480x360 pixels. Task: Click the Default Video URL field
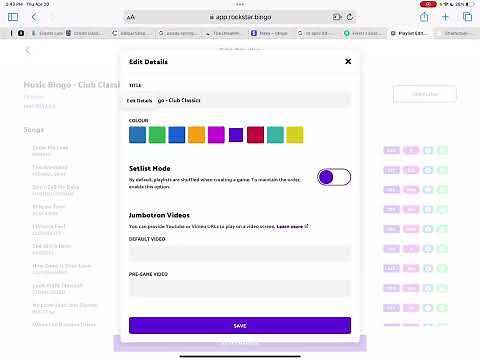(240, 252)
